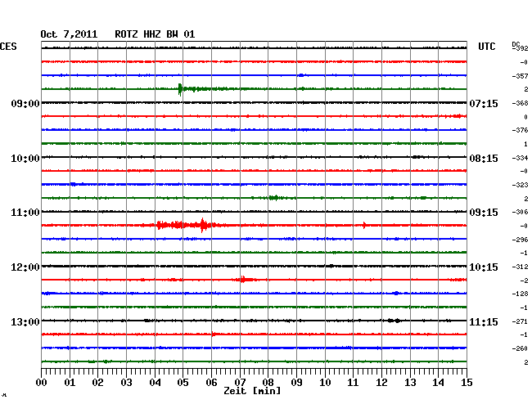Click the DC offset value '-306'
This screenshot has width=532, height=404.
[x=520, y=212]
